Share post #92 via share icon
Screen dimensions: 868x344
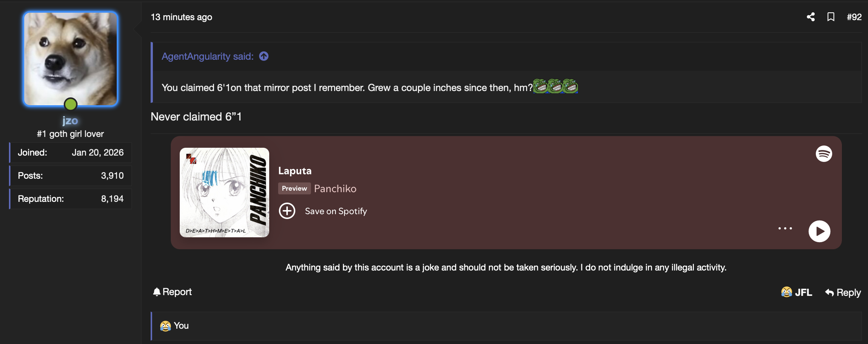[x=811, y=17]
